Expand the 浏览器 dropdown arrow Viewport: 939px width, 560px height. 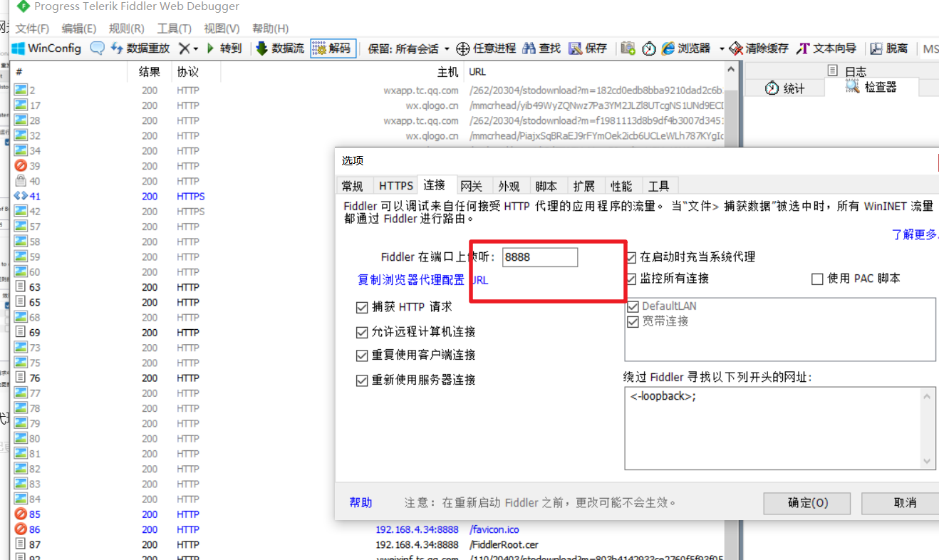pos(721,48)
